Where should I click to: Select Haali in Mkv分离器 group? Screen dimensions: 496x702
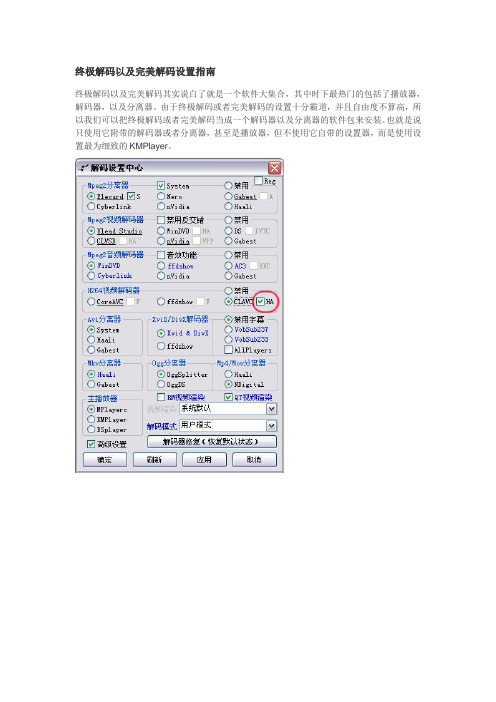click(91, 374)
